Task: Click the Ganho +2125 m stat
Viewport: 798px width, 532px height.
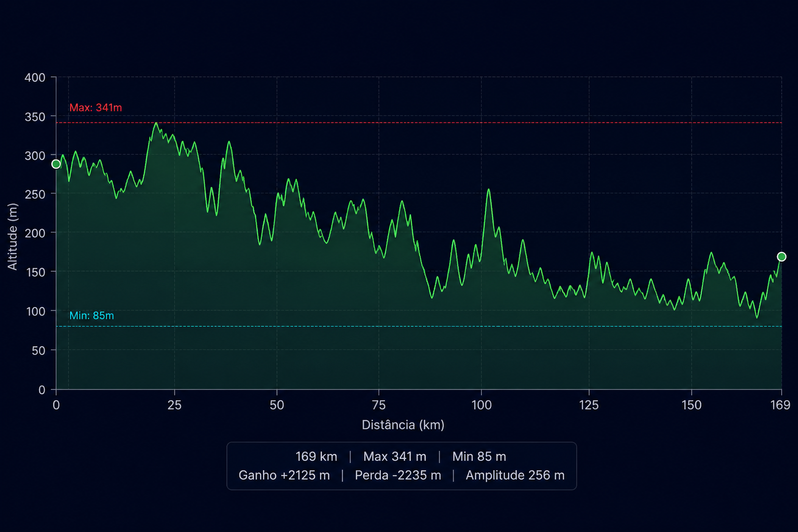Action: coord(284,475)
